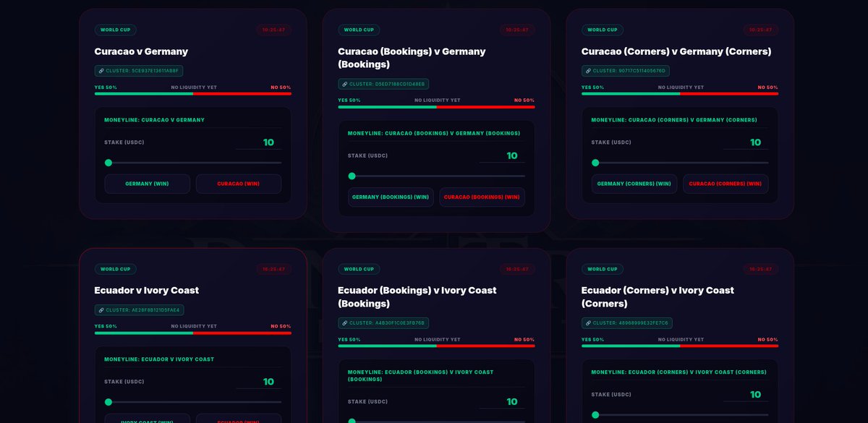Bet on Curacao (Win) button
Image resolution: width=868 pixels, height=423 pixels.
[239, 184]
